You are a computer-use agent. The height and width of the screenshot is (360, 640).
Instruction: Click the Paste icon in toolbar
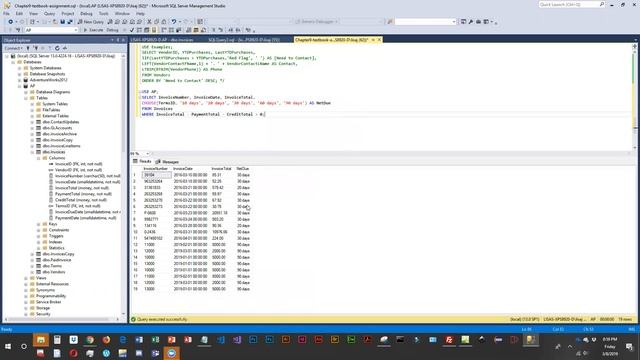(x=164, y=22)
